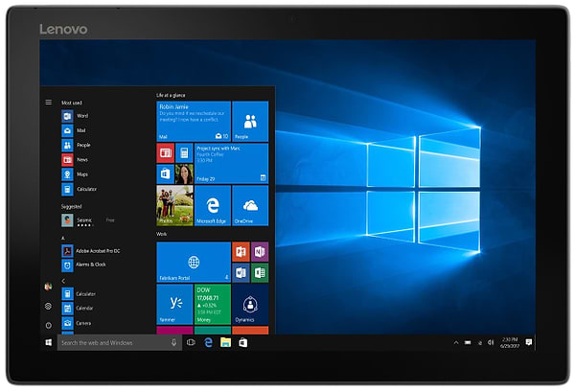This screenshot has width=575, height=392.
Task: Launch Adobe Acrobat Pro DC
Action: [91, 251]
